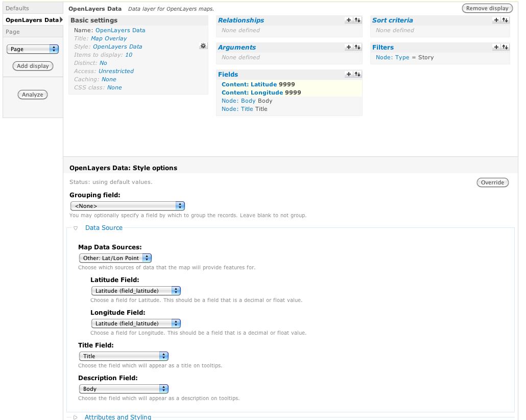Open the Title Field dropdown
526x420 pixels.
pyautogui.click(x=124, y=356)
